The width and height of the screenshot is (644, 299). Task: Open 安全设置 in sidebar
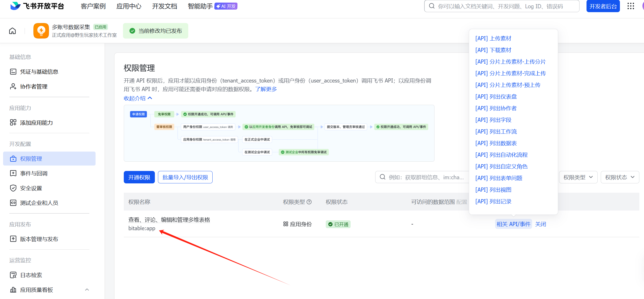tap(31, 188)
